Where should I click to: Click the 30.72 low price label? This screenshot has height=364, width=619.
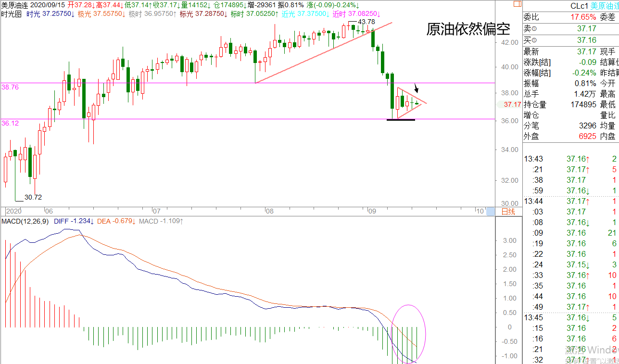(33, 197)
